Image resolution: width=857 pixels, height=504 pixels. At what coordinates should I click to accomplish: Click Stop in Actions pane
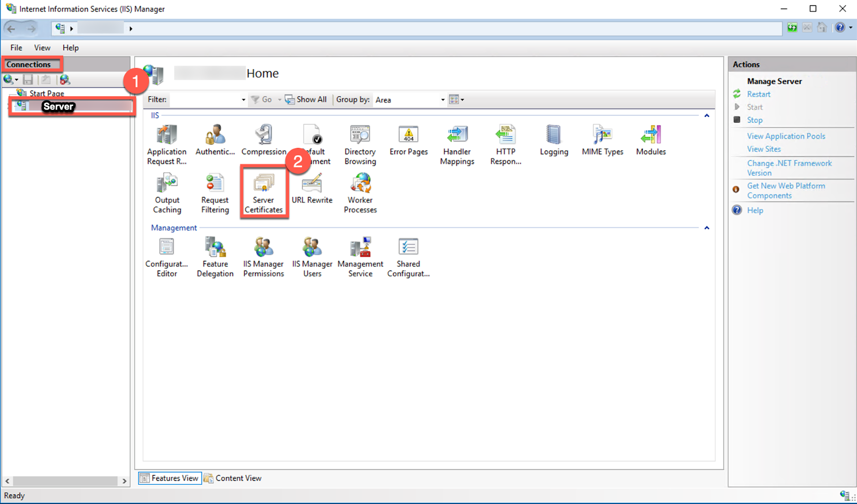click(x=755, y=120)
